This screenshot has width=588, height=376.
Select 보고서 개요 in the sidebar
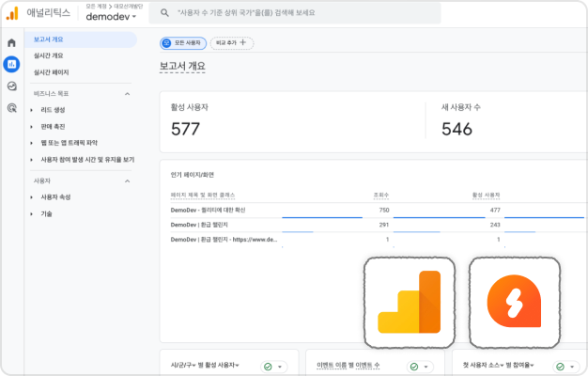point(81,39)
